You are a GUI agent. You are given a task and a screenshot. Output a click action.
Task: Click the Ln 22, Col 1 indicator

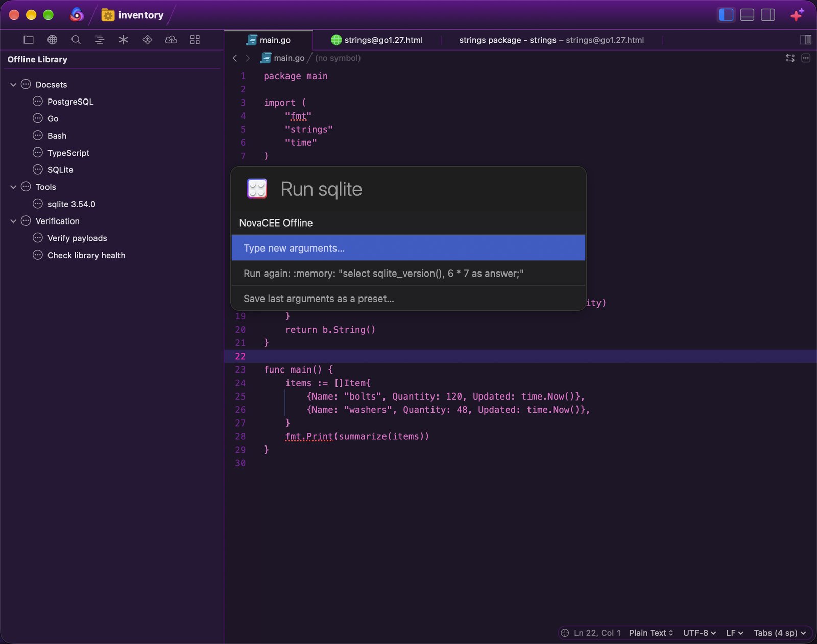[597, 633]
